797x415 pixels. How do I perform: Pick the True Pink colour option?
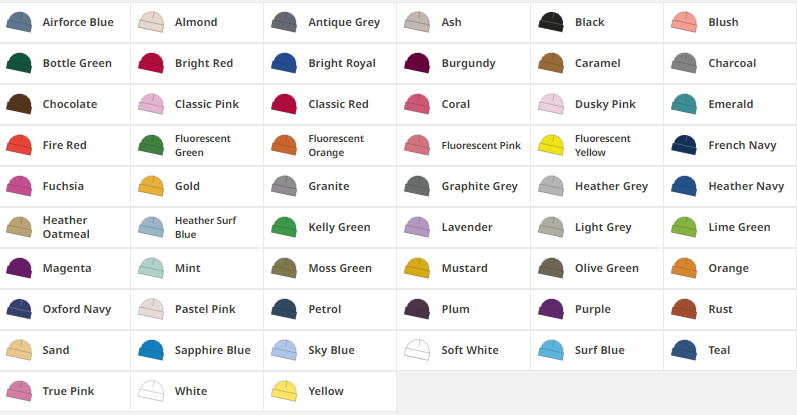point(65,392)
